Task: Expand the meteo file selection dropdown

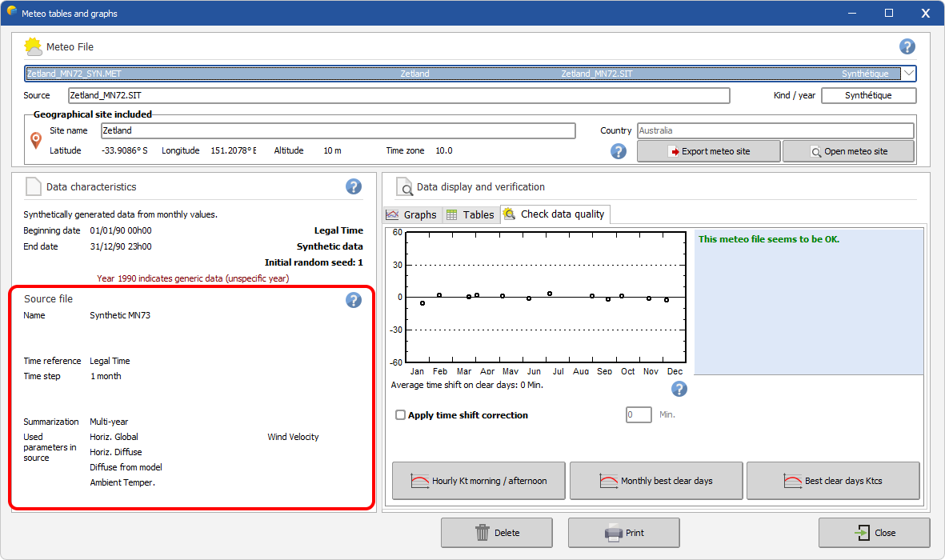Action: (x=908, y=74)
